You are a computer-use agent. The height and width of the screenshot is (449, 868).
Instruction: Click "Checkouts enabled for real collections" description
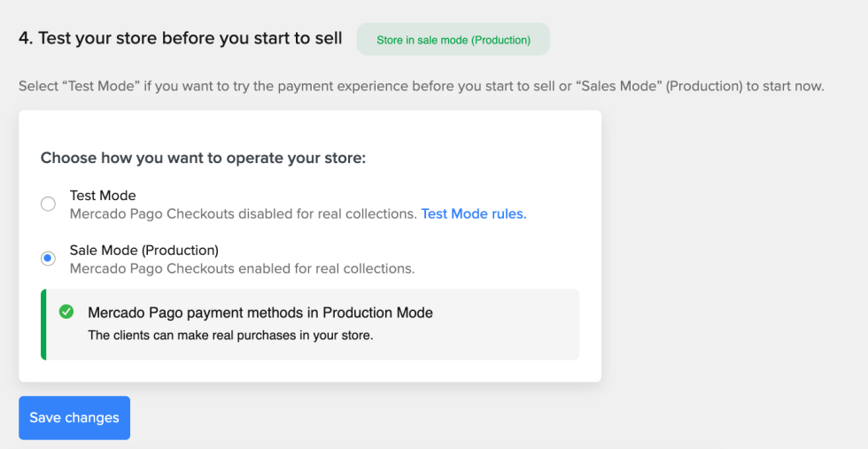click(x=242, y=268)
